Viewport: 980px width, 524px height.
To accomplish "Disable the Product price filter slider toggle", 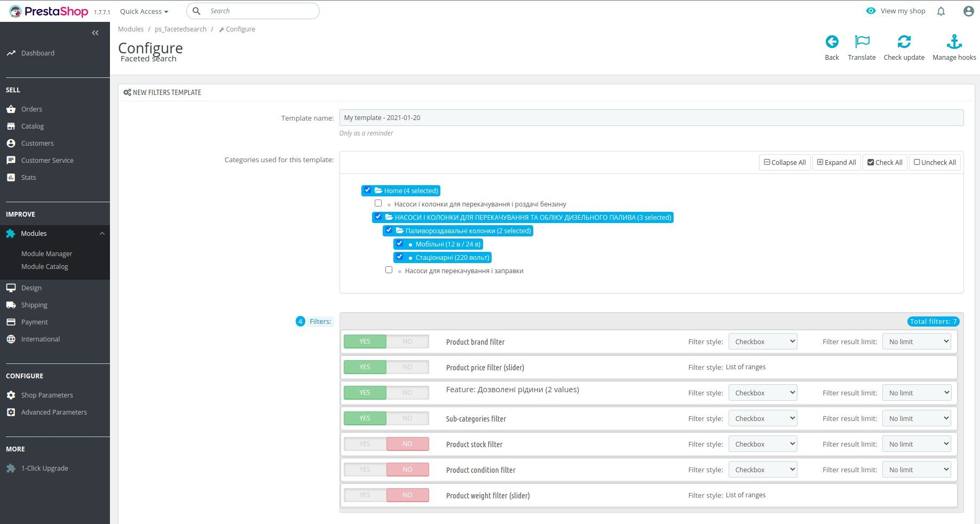I will [407, 367].
